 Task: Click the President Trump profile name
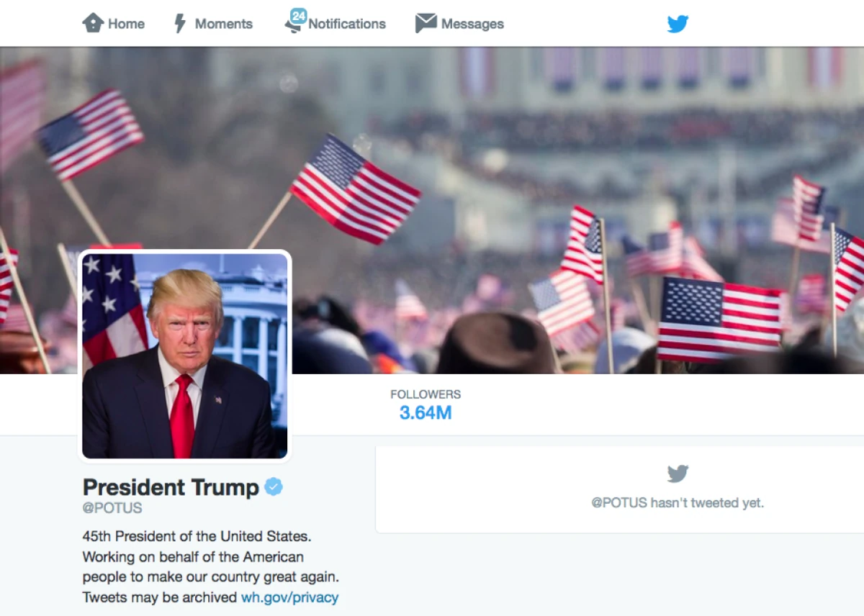[171, 487]
